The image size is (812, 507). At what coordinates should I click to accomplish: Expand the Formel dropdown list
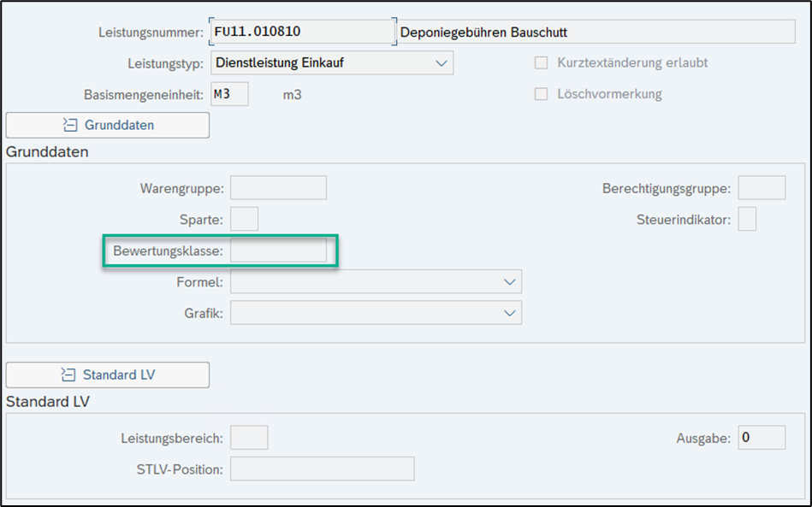pyautogui.click(x=509, y=282)
